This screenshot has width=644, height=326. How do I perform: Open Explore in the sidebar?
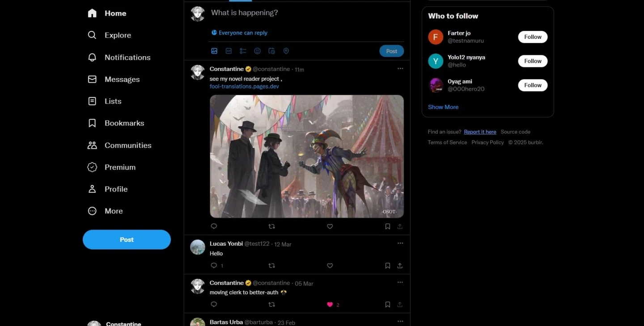pos(110,35)
